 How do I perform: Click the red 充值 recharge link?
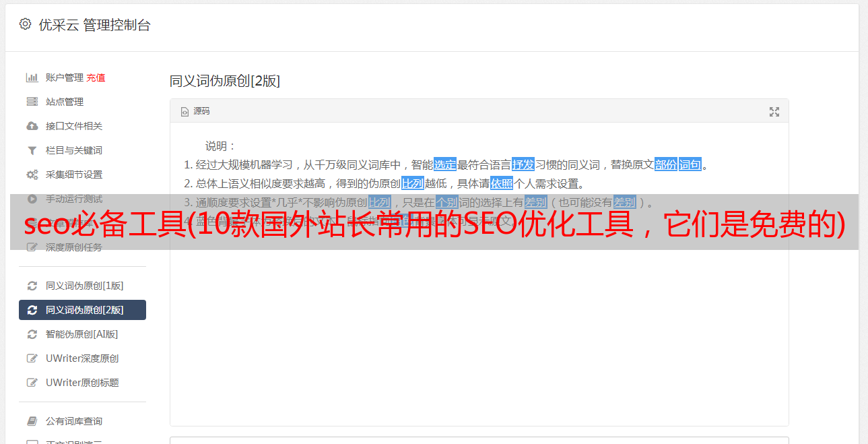(x=96, y=77)
